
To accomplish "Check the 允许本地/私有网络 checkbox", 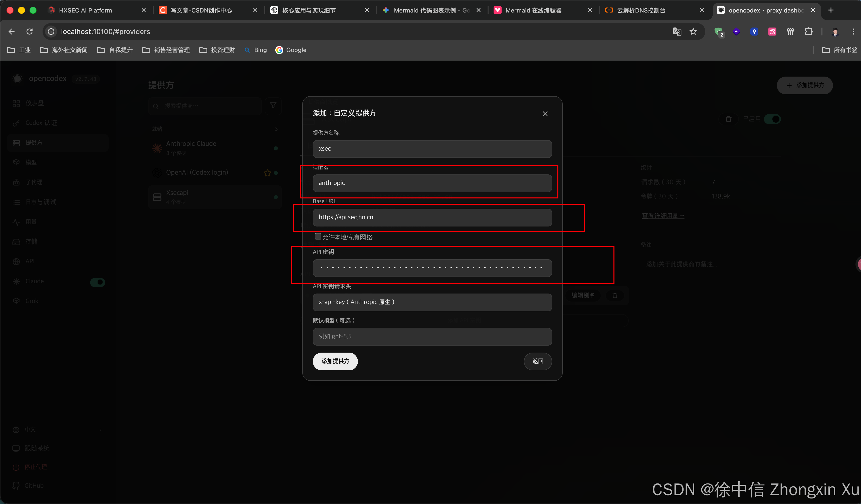I will tap(318, 236).
